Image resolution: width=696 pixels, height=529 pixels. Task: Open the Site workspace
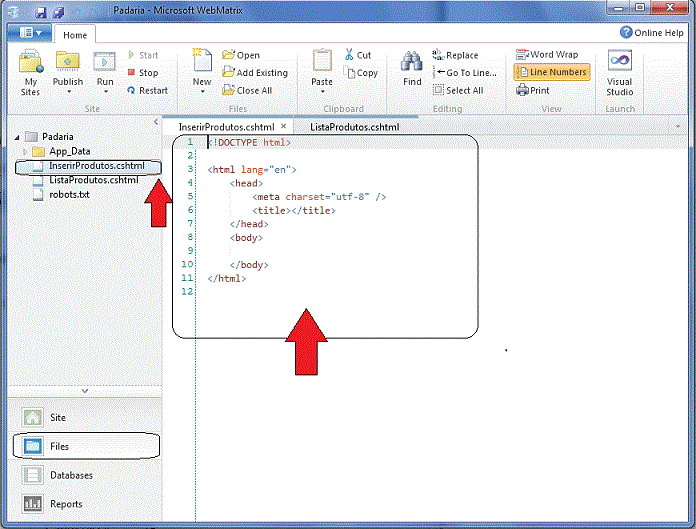point(84,418)
